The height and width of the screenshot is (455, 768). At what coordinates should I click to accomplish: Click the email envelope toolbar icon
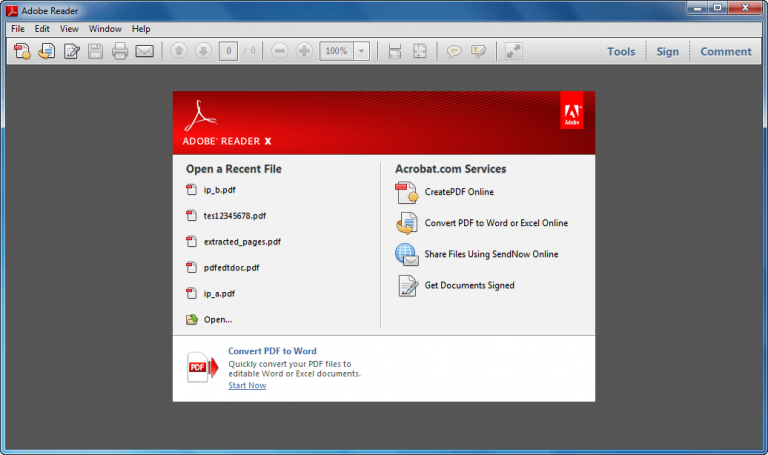click(144, 51)
